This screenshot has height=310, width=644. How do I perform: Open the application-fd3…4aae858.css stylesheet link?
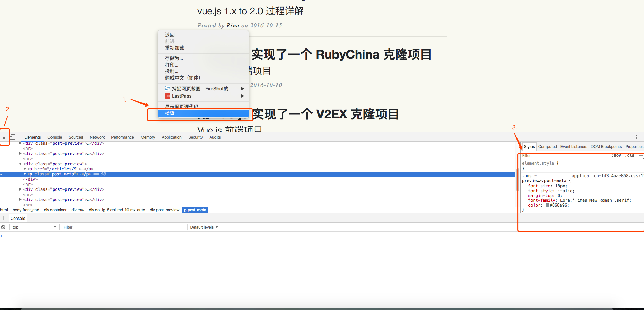(607, 176)
